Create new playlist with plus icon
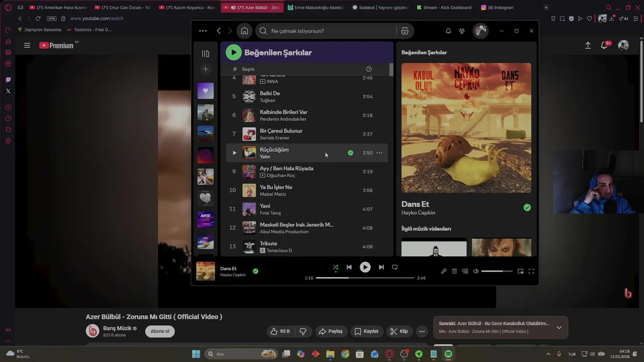This screenshot has width=644, height=362. coord(205,69)
